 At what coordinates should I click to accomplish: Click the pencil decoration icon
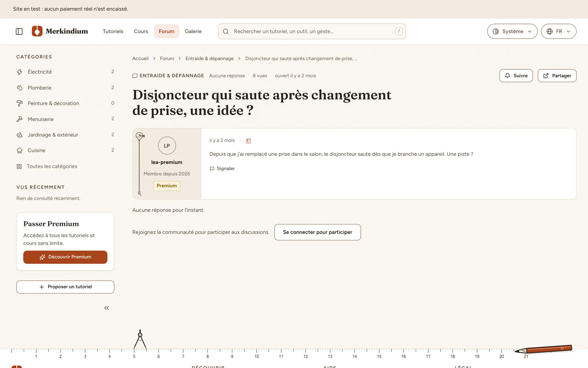click(543, 349)
